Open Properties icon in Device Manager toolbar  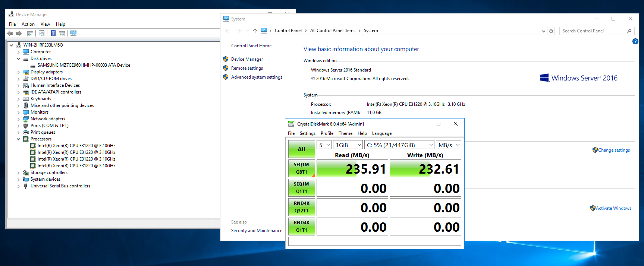(x=41, y=33)
